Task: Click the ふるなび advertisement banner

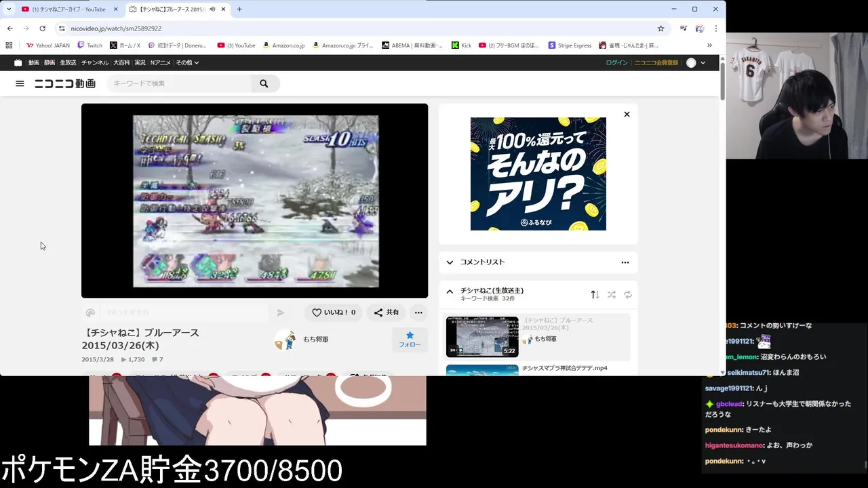Action: pyautogui.click(x=538, y=174)
